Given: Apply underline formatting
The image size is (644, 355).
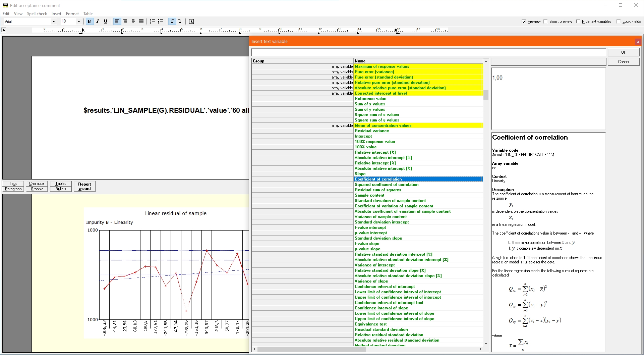Looking at the screenshot, I should [x=106, y=21].
